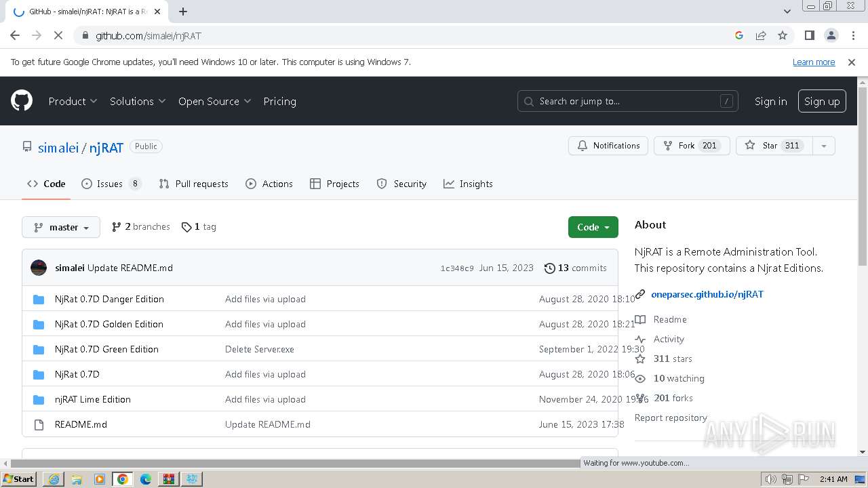The height and width of the screenshot is (488, 868).
Task: Launch media player from the taskbar
Action: [100, 479]
